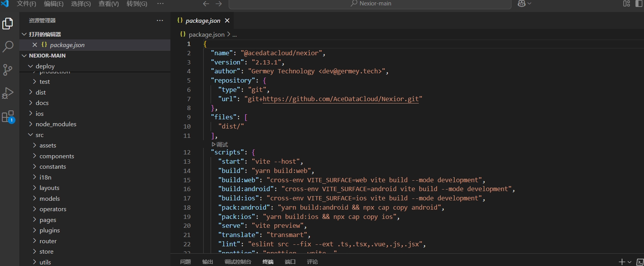
Task: Expand the components folder
Action: pos(56,156)
